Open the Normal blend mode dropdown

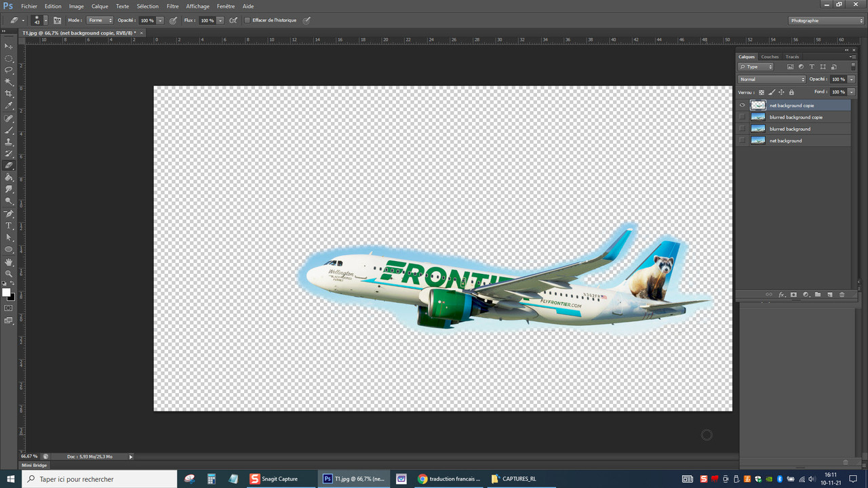772,79
